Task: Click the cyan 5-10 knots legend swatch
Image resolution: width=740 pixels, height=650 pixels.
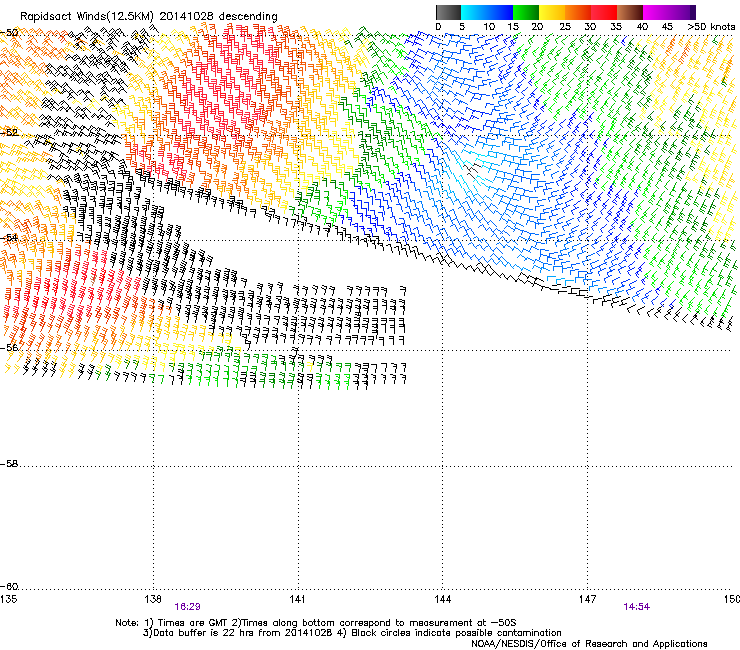Action: tap(473, 12)
